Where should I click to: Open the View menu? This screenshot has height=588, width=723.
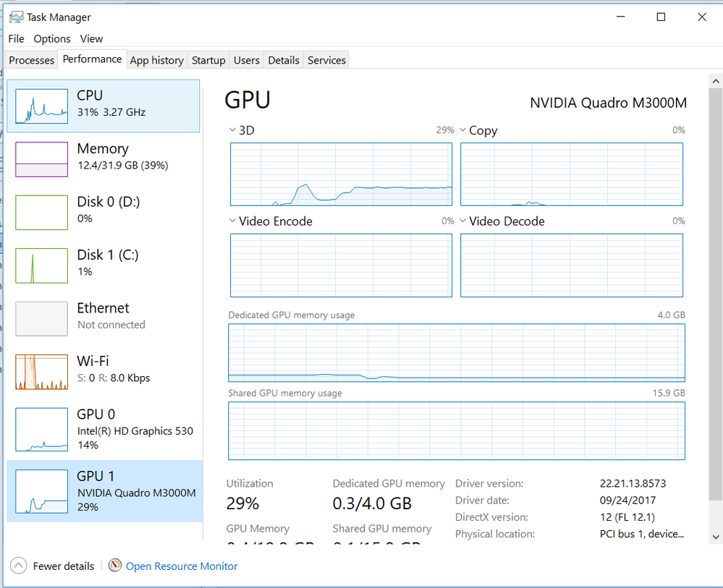coord(91,39)
